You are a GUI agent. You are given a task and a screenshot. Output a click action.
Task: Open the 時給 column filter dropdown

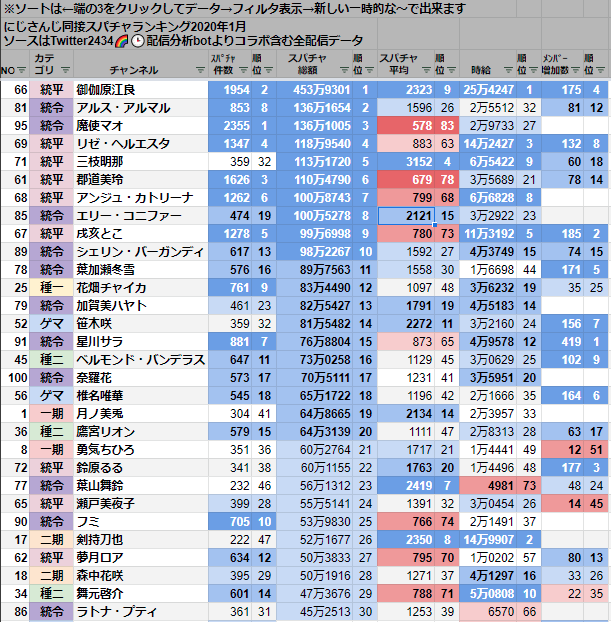pyautogui.click(x=509, y=70)
